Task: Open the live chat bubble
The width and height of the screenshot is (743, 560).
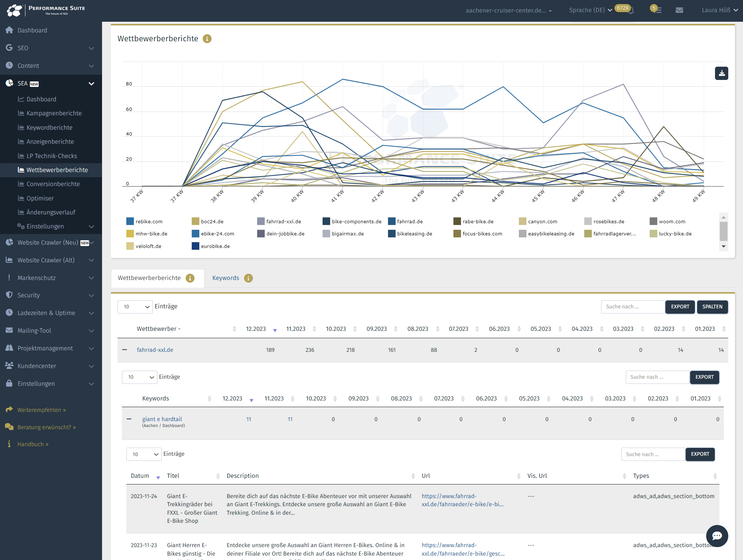Action: tap(717, 536)
